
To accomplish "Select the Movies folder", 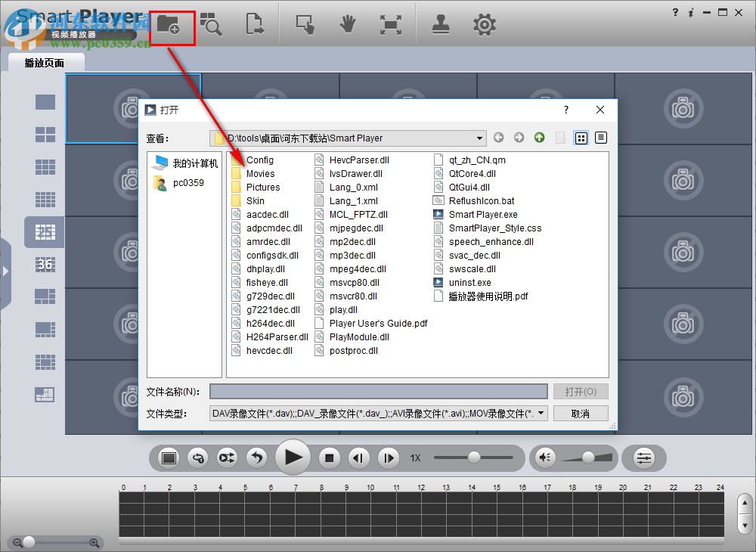I will point(253,174).
